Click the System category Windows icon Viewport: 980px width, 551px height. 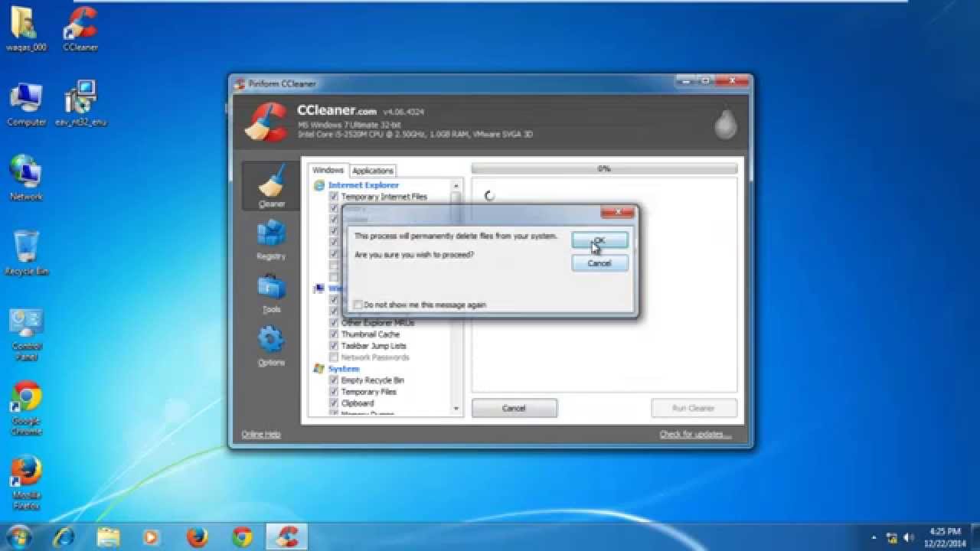pyautogui.click(x=319, y=369)
